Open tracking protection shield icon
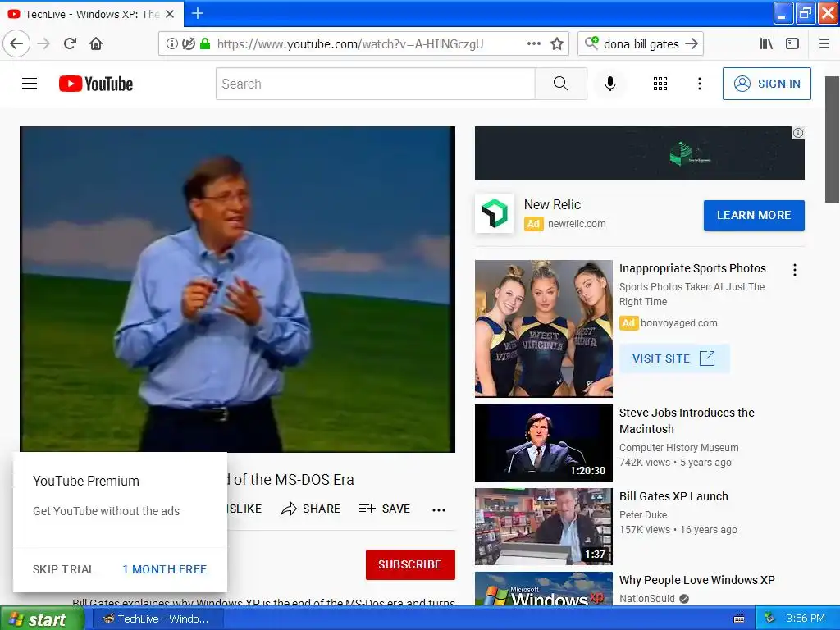The width and height of the screenshot is (840, 630). (188, 44)
